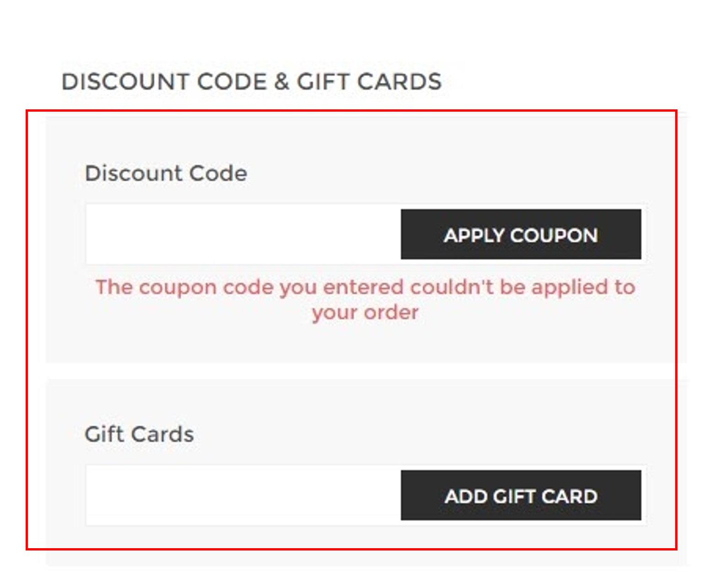Viewport: 720px width, 588px height.
Task: Select the word COUPON on the dark button
Action: pos(554,235)
